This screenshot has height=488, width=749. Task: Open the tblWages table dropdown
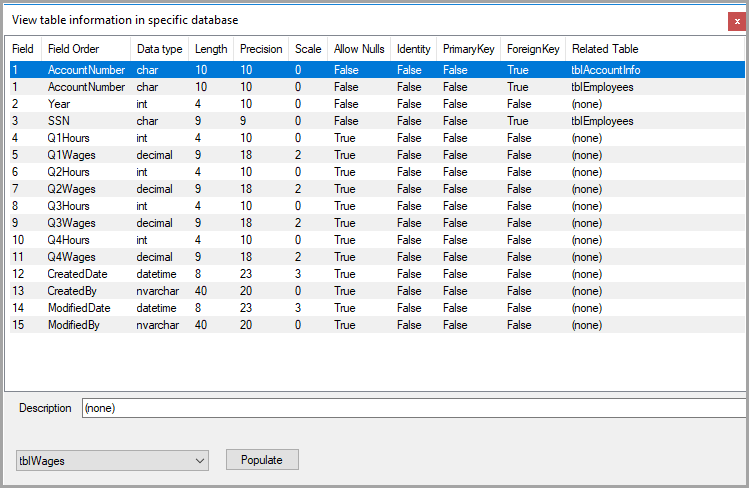(112, 461)
